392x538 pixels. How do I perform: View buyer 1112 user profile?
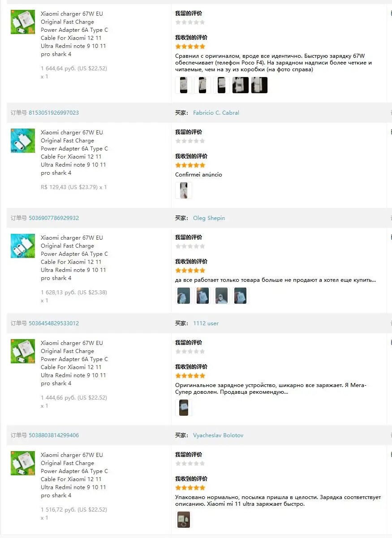pos(206,323)
